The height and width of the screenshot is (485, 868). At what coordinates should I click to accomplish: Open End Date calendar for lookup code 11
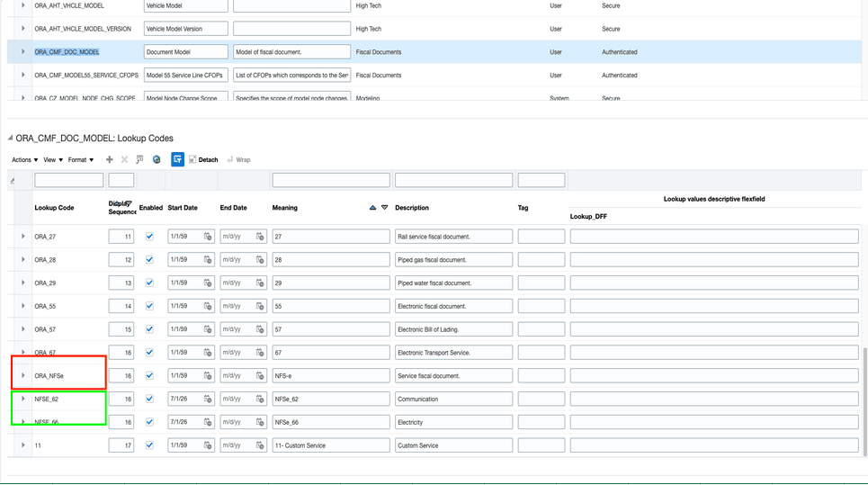click(260, 445)
